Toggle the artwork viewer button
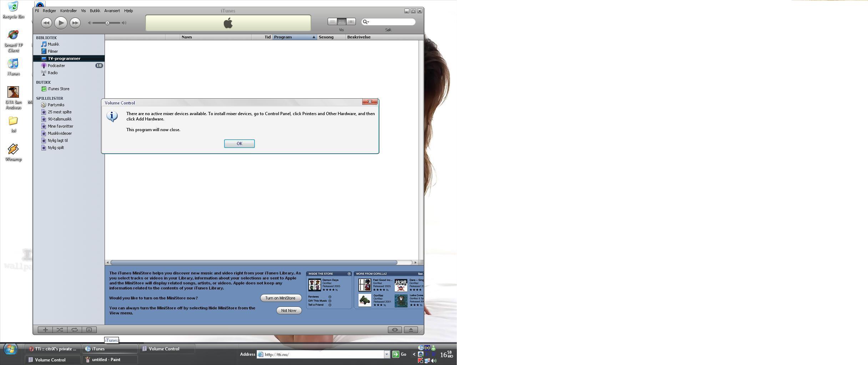Screen dimensions: 868x365 [89, 330]
